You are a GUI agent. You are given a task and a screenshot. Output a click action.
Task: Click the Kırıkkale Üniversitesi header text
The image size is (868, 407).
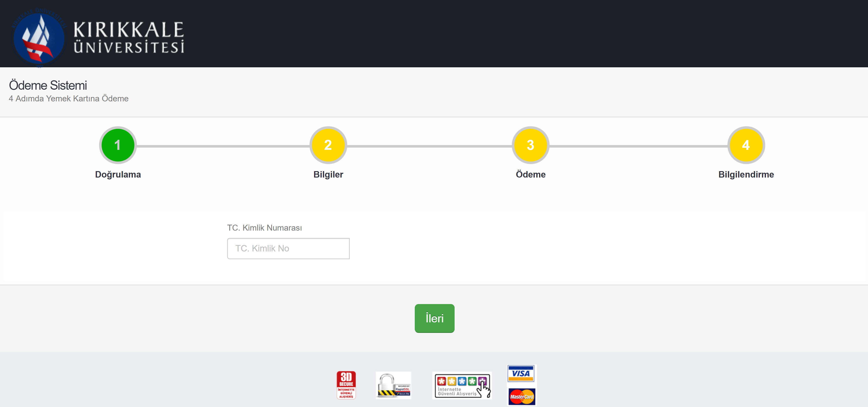tap(129, 37)
